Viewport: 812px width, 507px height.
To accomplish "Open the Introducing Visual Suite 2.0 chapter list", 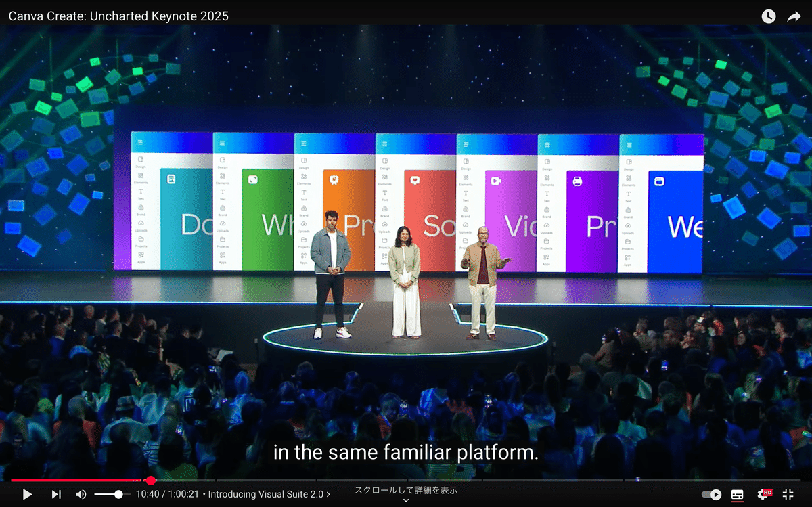I will 269,494.
